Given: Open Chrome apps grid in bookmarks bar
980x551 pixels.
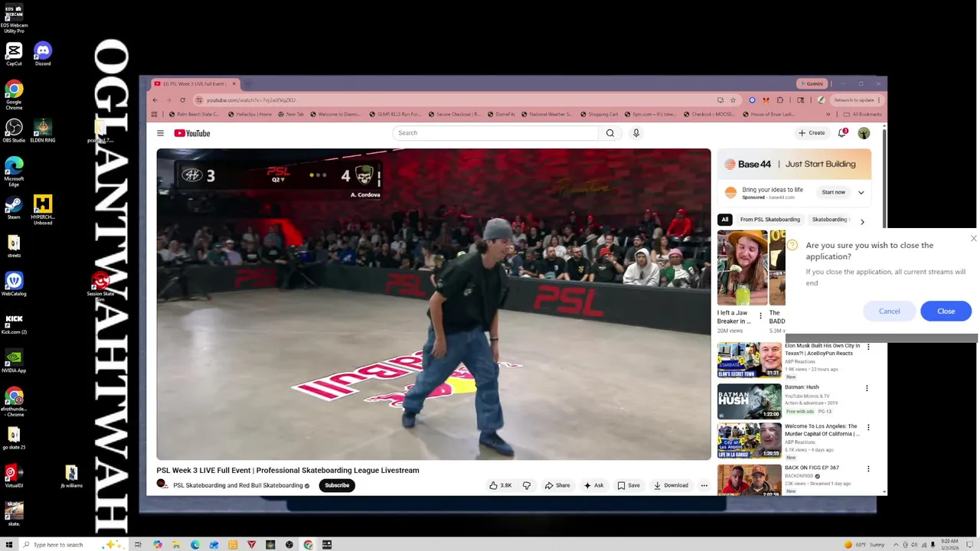Looking at the screenshot, I should (x=154, y=114).
